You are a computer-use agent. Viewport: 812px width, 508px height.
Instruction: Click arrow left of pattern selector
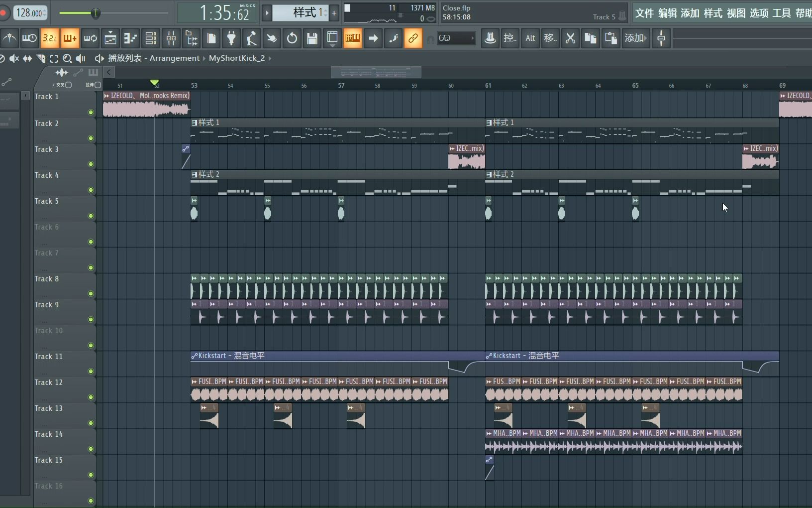coord(267,13)
